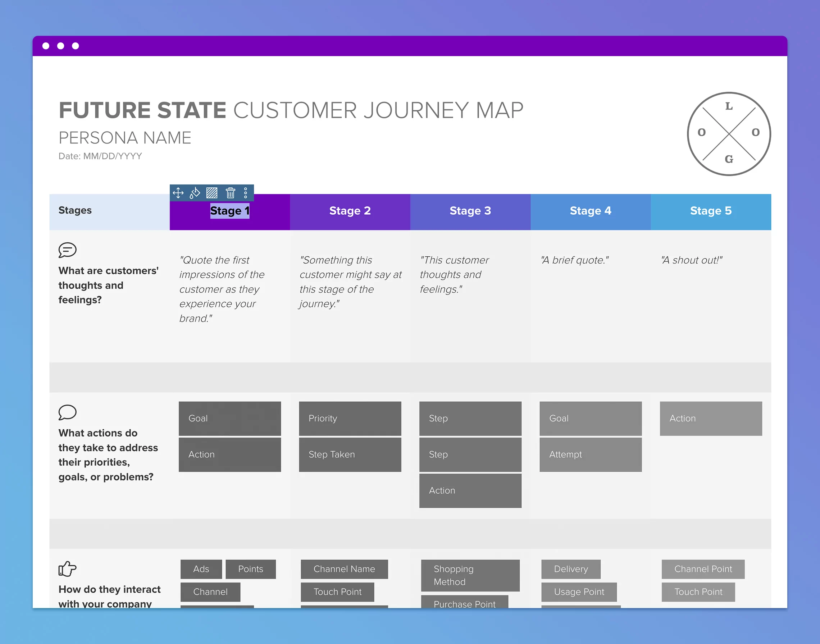Click the Action box under Stage 5
The width and height of the screenshot is (820, 644).
pos(711,419)
